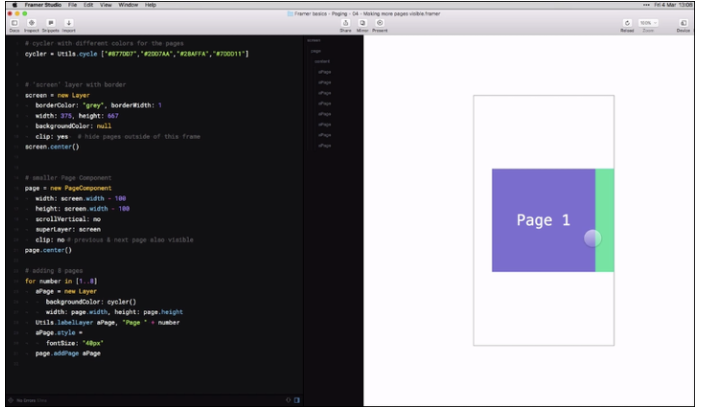Open the File menu
The width and height of the screenshot is (702, 408).
pyautogui.click(x=73, y=5)
